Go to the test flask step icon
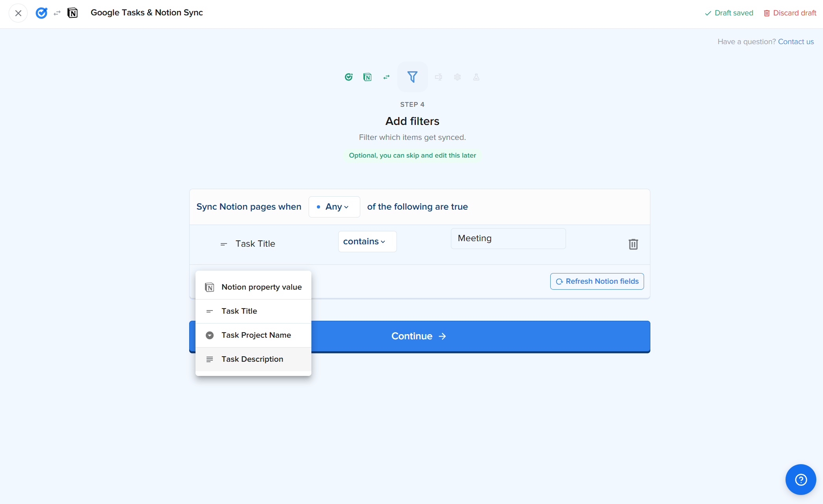This screenshot has width=823, height=504. pos(476,77)
